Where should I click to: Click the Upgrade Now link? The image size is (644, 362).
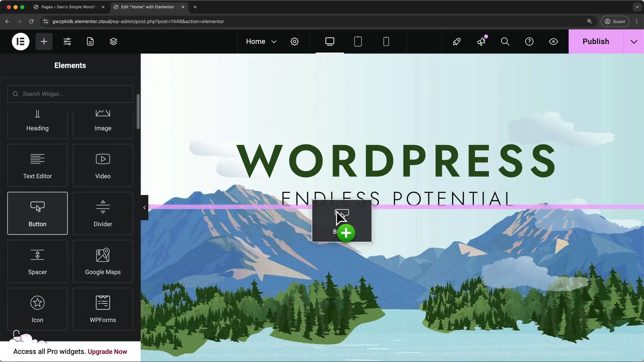pyautogui.click(x=107, y=352)
